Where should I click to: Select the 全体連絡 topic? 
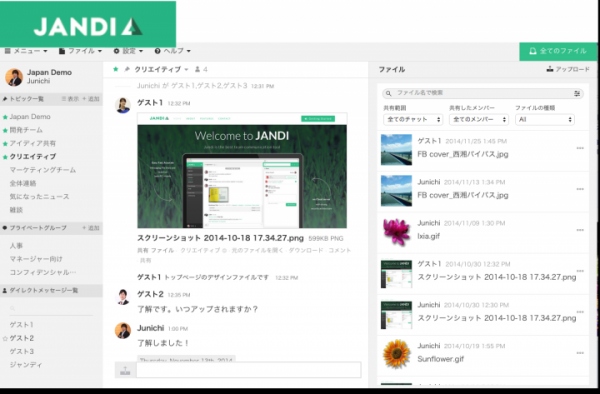click(x=23, y=183)
